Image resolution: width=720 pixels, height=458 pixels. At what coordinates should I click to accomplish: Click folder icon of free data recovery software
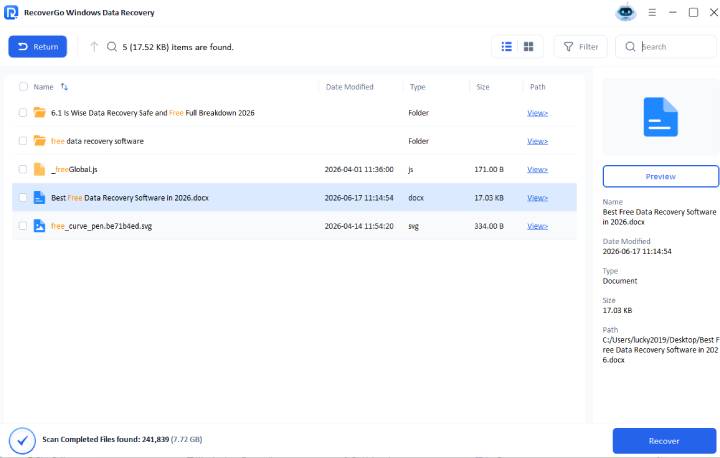coord(39,141)
